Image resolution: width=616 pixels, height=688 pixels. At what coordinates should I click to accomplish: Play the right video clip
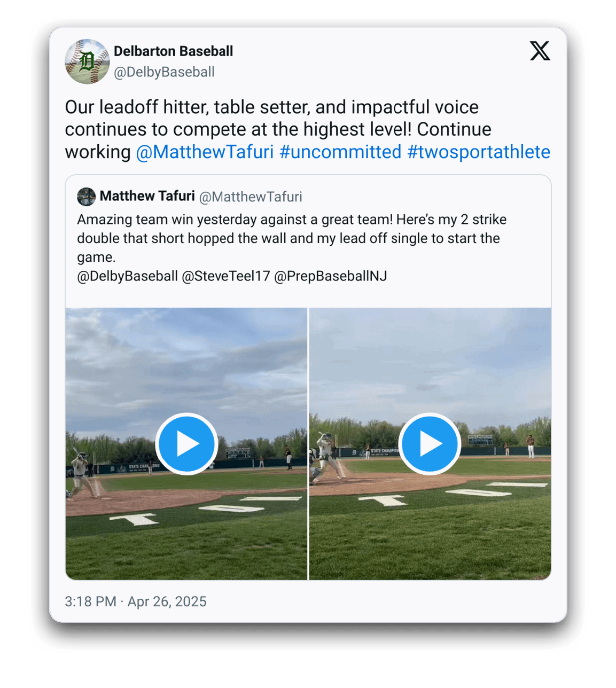430,444
